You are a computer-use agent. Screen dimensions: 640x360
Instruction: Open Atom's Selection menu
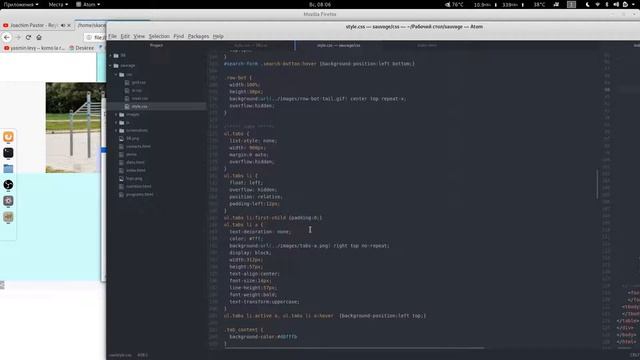[159, 36]
